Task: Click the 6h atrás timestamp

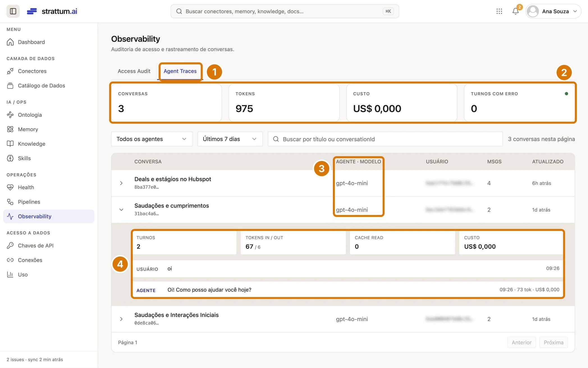Action: tap(541, 183)
